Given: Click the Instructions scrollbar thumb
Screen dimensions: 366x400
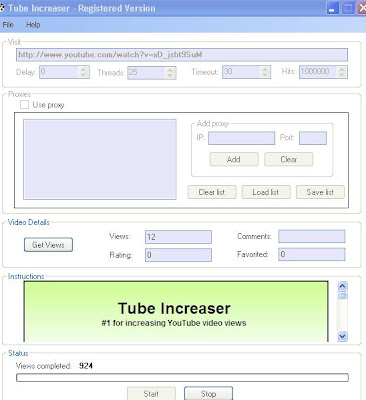Looking at the screenshot, I should pos(342,295).
